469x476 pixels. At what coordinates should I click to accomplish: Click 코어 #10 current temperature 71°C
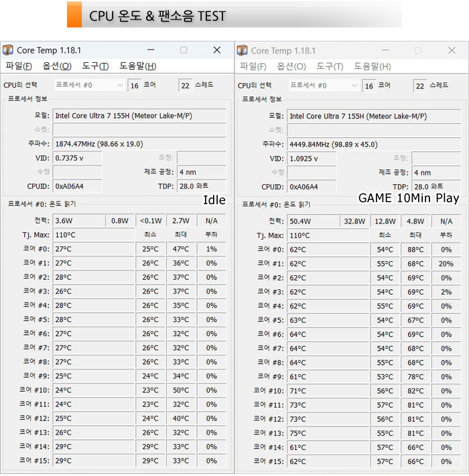click(x=328, y=391)
